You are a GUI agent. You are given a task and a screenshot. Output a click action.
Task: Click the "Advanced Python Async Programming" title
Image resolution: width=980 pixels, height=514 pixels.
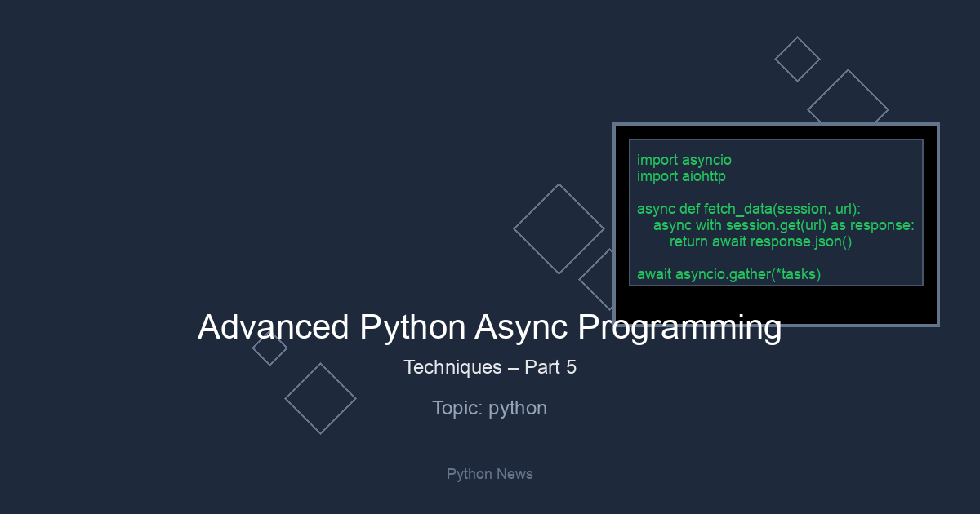click(489, 327)
